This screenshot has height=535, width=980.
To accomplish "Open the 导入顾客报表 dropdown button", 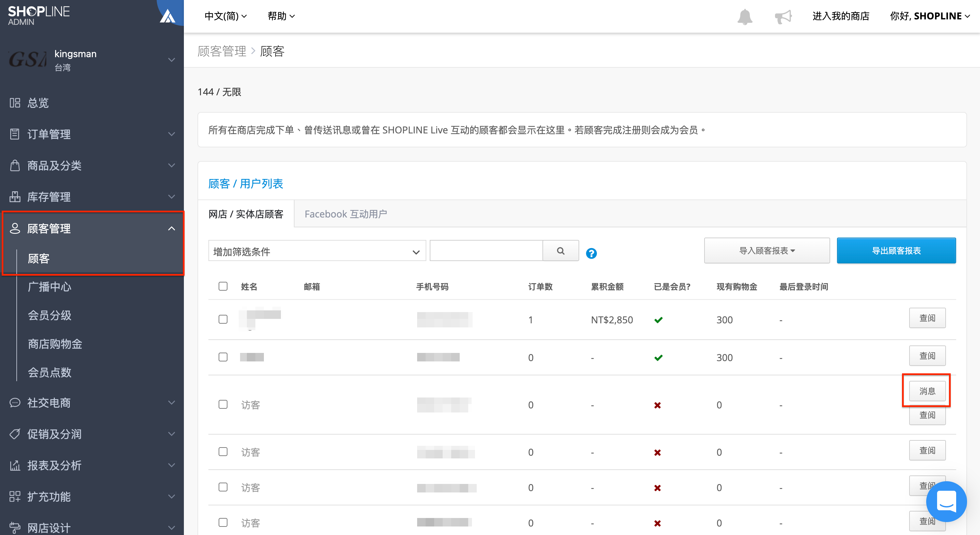I will [766, 250].
